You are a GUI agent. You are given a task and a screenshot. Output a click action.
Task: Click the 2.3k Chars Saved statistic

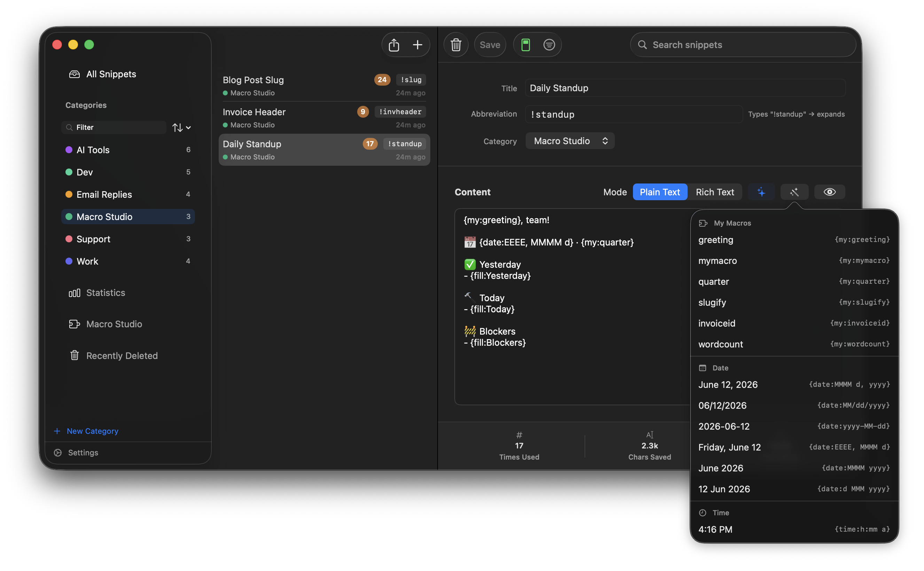click(x=650, y=446)
